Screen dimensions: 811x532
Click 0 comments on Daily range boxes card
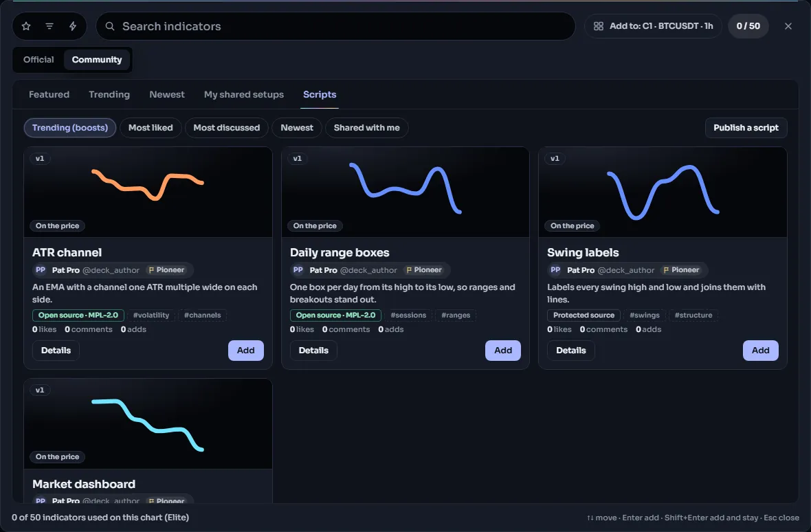pyautogui.click(x=346, y=329)
